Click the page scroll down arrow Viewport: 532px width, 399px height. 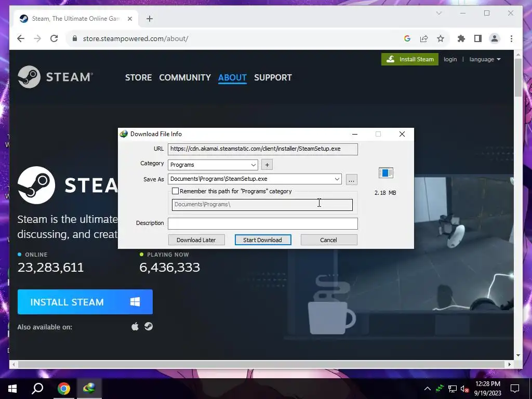(x=518, y=355)
